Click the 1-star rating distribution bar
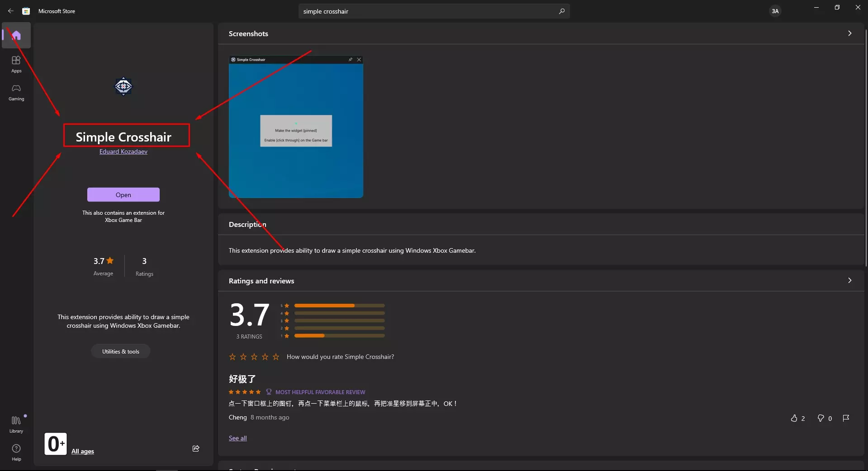 [x=340, y=336]
